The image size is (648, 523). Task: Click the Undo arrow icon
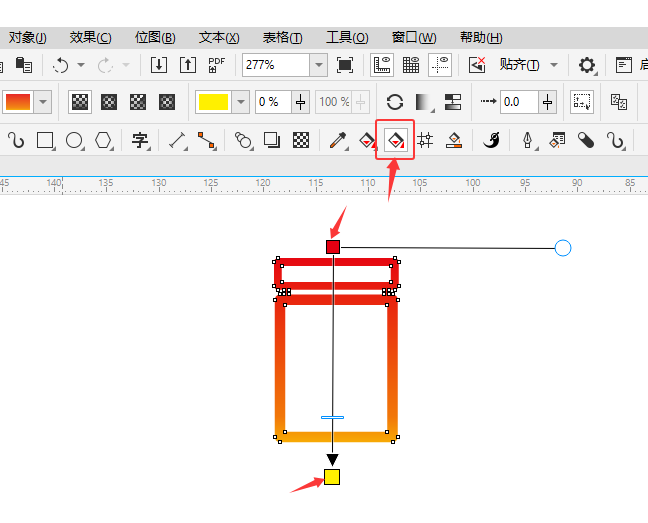(61, 65)
